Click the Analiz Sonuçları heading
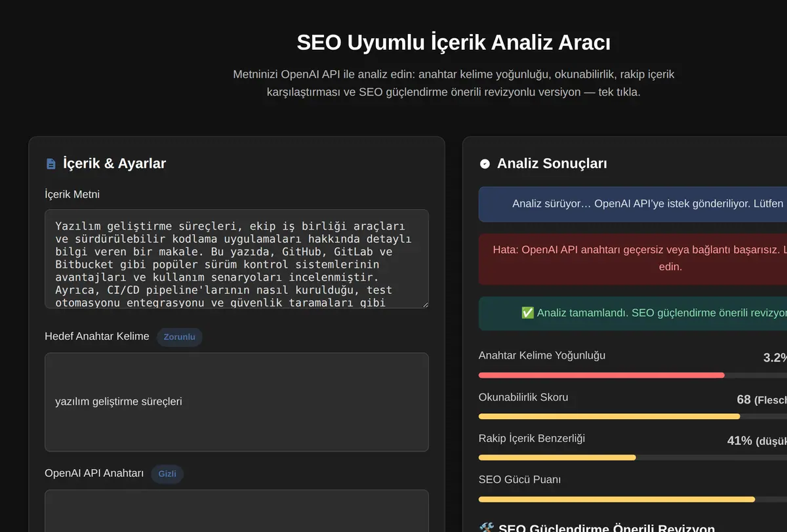 click(x=552, y=163)
